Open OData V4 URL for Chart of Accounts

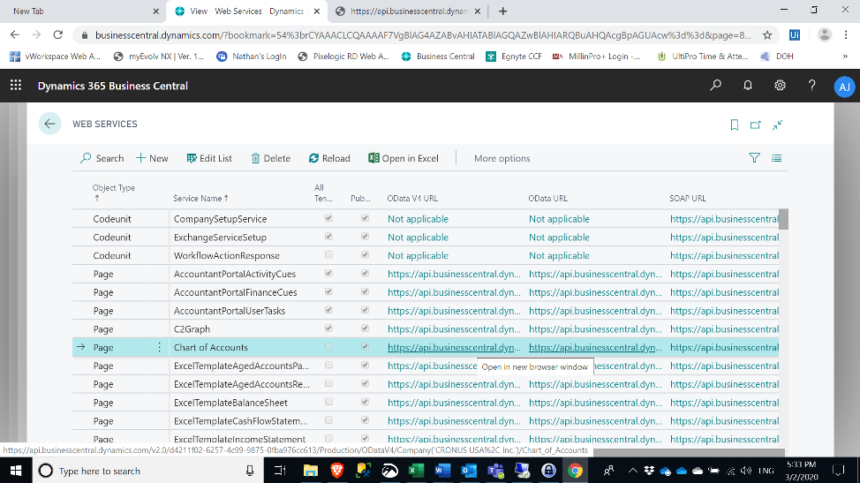click(454, 347)
